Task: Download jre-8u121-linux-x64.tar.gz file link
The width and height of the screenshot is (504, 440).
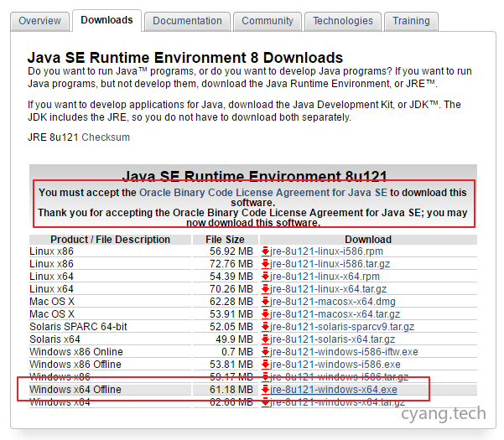Action: click(335, 289)
